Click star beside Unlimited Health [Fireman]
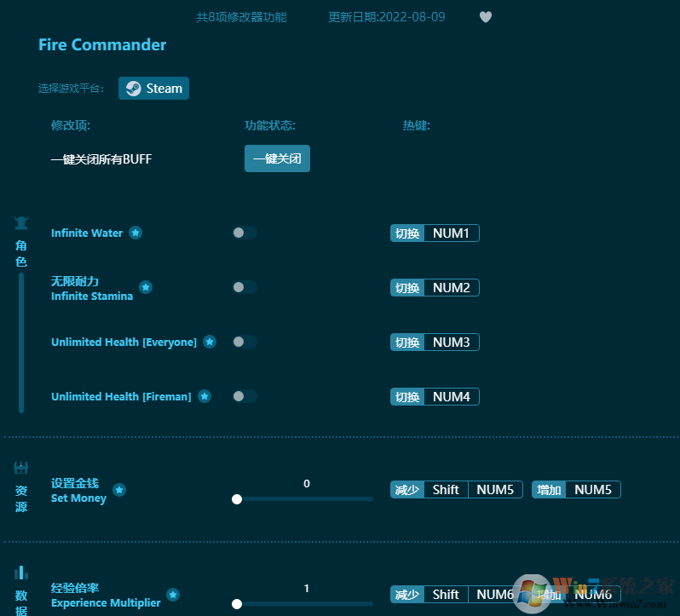This screenshot has width=680, height=616. [x=205, y=396]
